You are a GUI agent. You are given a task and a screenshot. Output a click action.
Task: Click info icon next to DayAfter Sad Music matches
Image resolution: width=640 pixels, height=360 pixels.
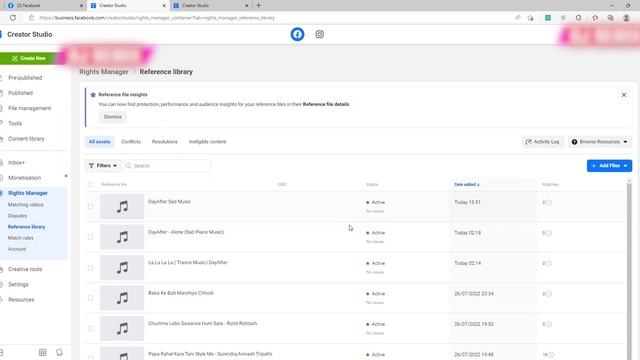coord(549,202)
